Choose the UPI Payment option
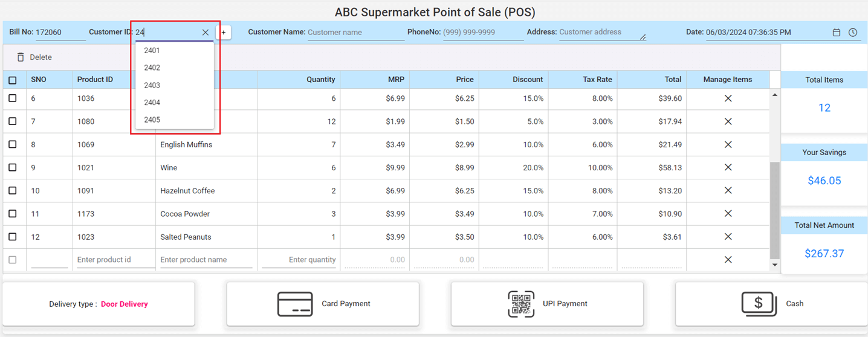This screenshot has height=337, width=868. [547, 304]
